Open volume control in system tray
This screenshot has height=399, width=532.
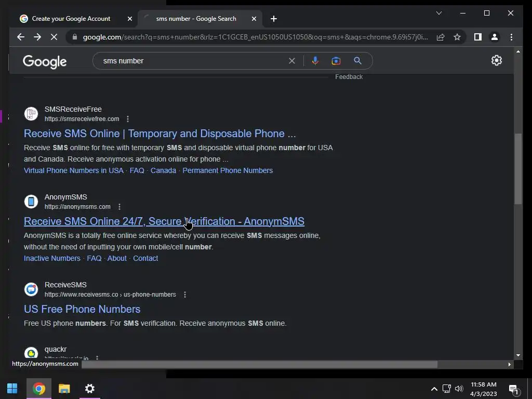click(459, 389)
